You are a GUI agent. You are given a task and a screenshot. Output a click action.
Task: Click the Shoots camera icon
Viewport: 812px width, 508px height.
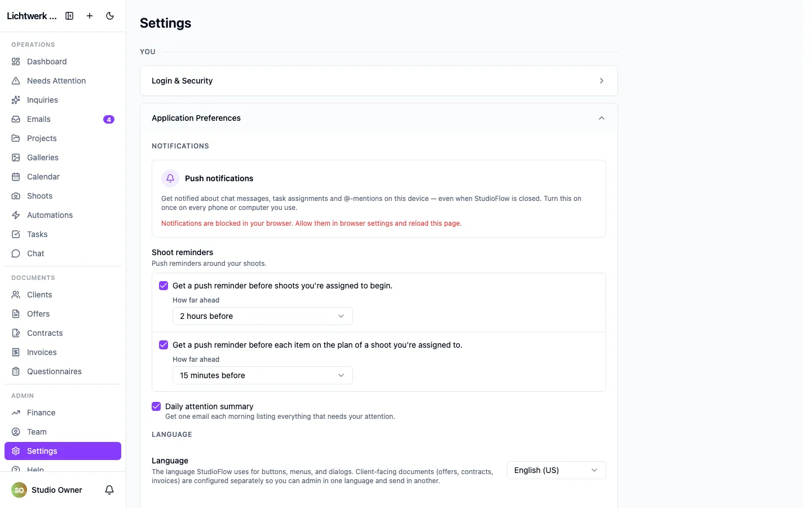point(16,196)
